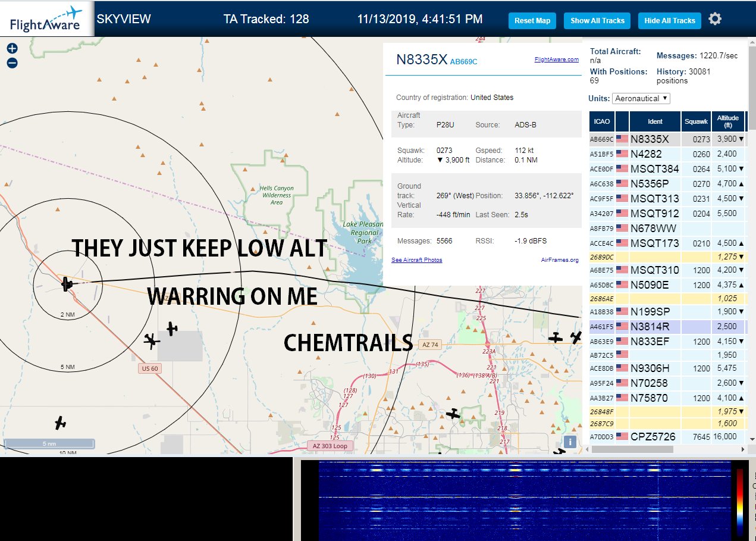756x541 pixels.
Task: Select the N9306H aircraft row
Action: pos(668,368)
